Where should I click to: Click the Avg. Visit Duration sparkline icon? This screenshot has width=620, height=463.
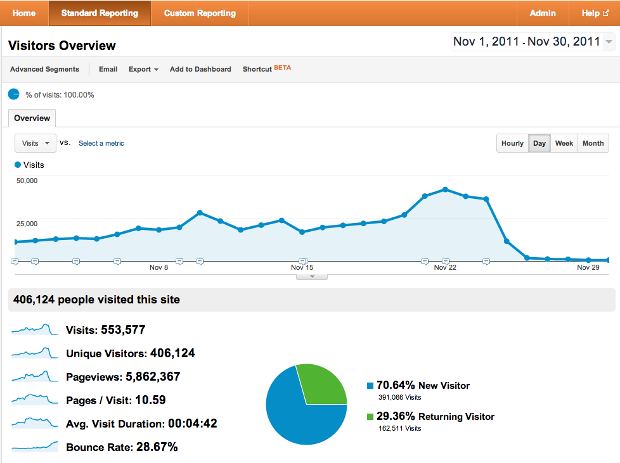34,423
